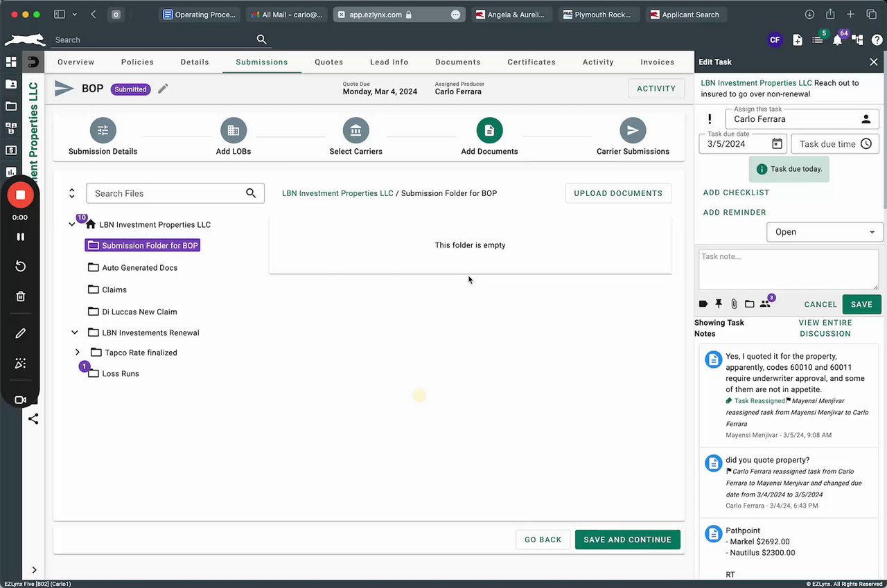887x588 pixels.
Task: Open the people icon with badge 3
Action: click(766, 303)
